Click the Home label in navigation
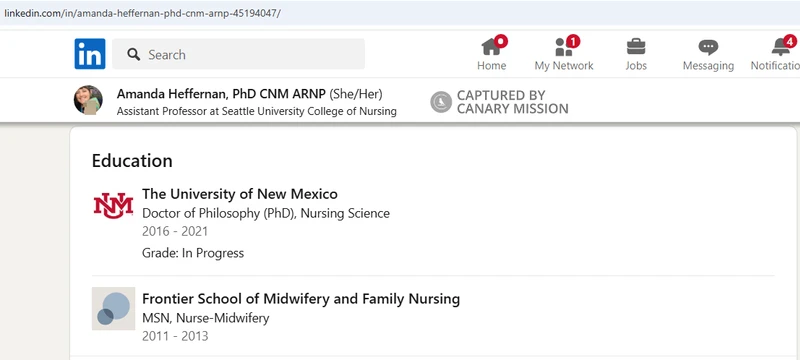The image size is (800, 360). [x=492, y=65]
